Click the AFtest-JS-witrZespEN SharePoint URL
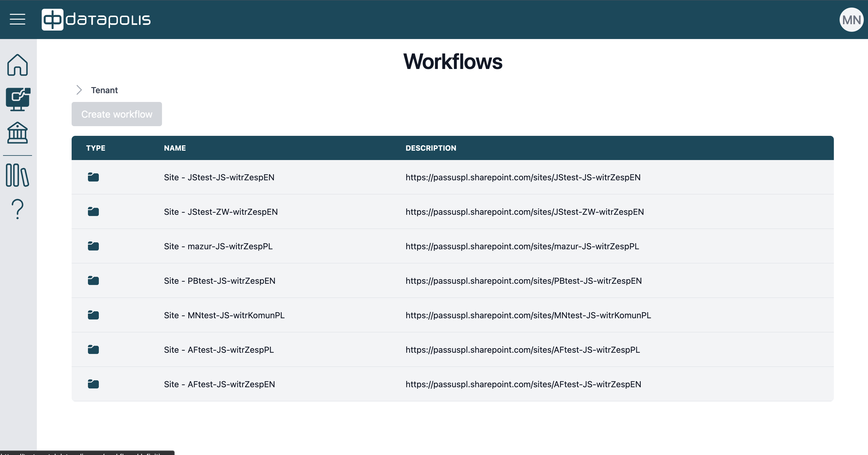This screenshot has width=868, height=455. (x=523, y=384)
